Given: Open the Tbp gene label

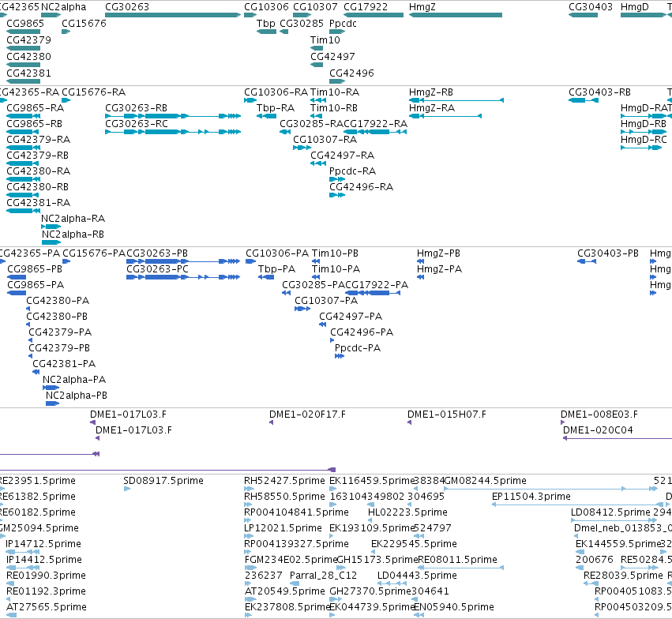Looking at the screenshot, I should (x=265, y=23).
